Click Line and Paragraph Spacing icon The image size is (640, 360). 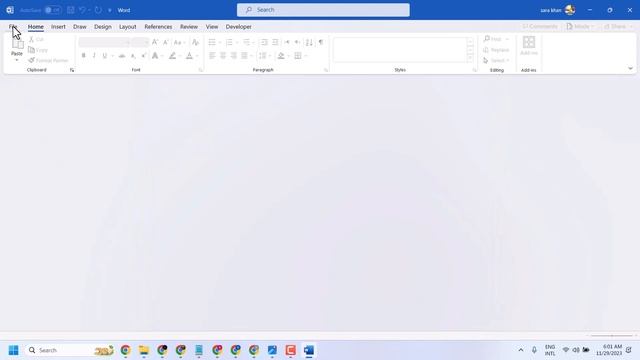point(262,56)
